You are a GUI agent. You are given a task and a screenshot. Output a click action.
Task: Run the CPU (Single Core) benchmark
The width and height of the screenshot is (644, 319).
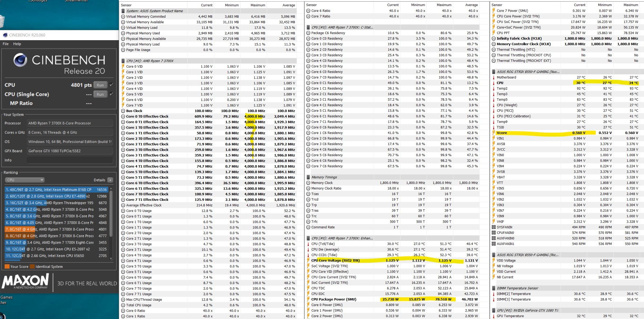click(100, 94)
